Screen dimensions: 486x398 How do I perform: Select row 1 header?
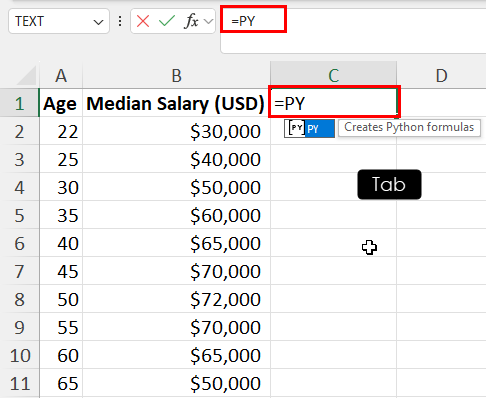coord(19,103)
